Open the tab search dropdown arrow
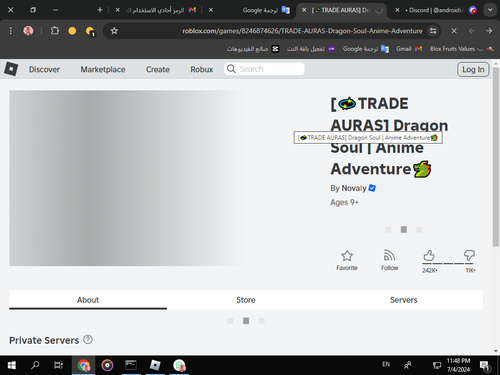 [x=490, y=10]
